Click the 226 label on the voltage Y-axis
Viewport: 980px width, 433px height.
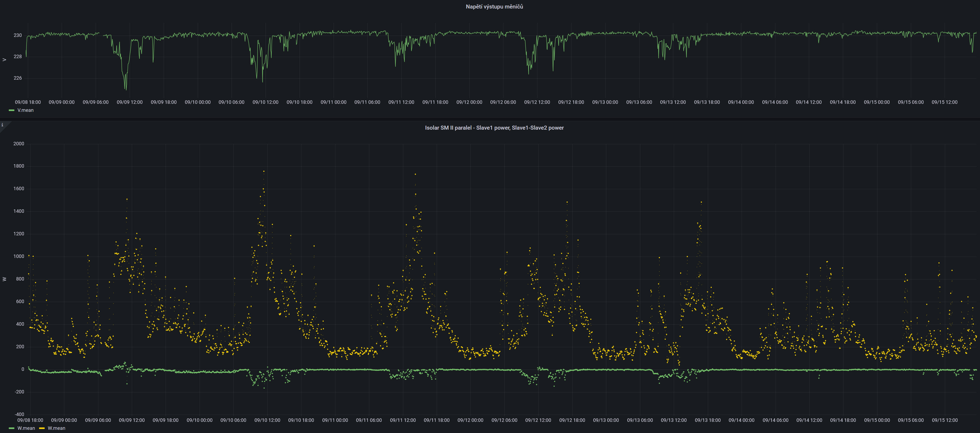pos(18,78)
